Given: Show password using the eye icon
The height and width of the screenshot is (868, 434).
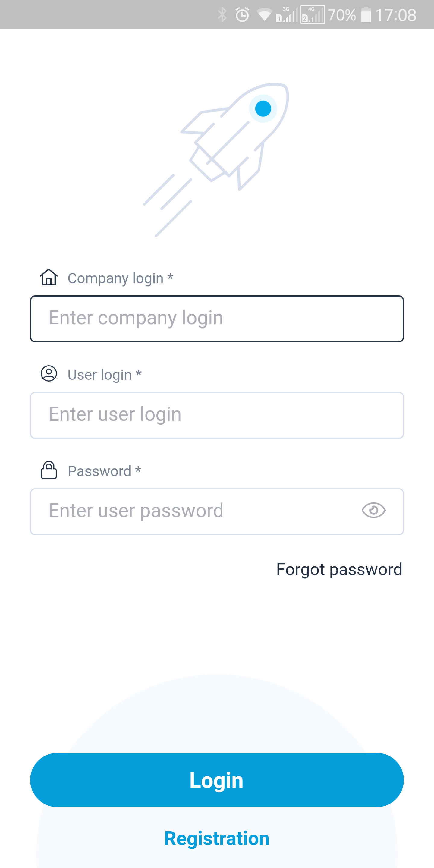Looking at the screenshot, I should pyautogui.click(x=373, y=510).
